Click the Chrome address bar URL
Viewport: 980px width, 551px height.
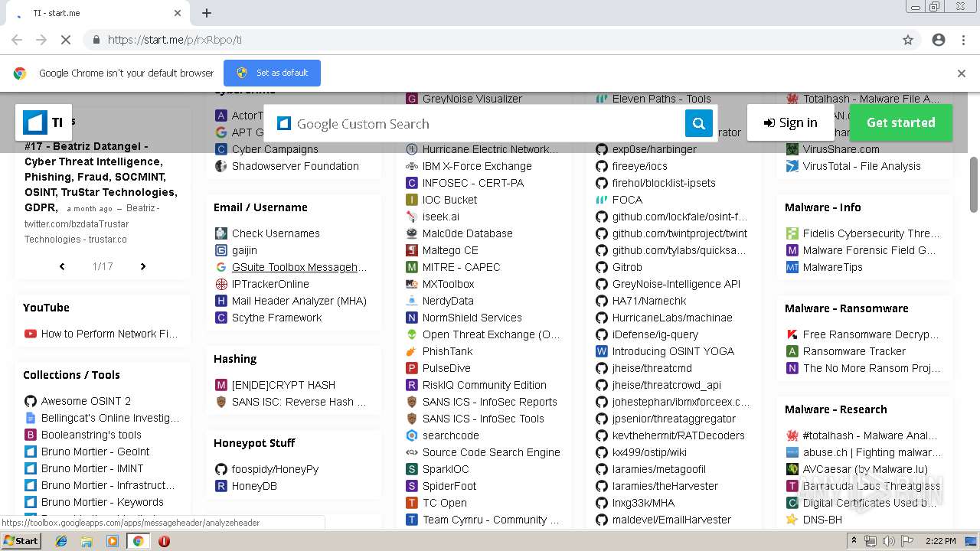click(175, 40)
